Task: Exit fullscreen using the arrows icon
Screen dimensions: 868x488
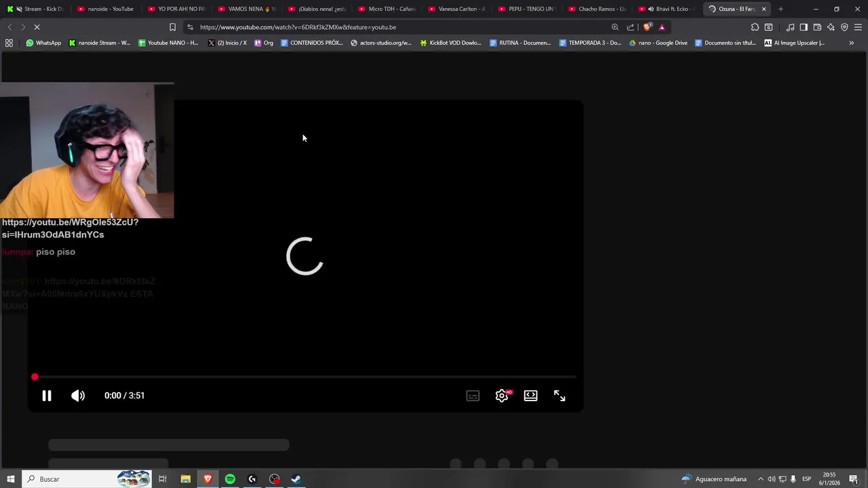Action: (559, 396)
